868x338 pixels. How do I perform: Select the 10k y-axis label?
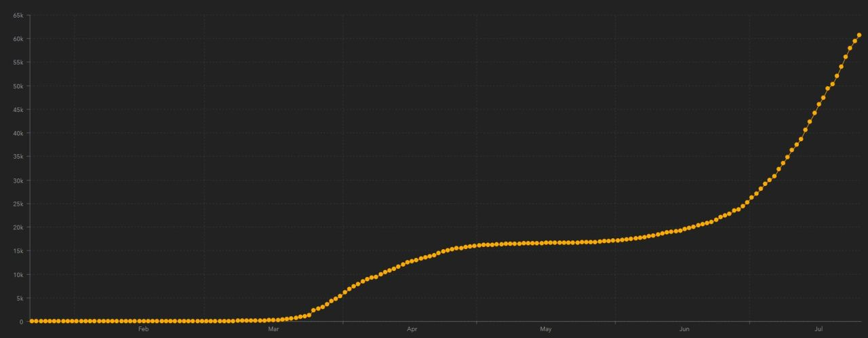coord(18,275)
